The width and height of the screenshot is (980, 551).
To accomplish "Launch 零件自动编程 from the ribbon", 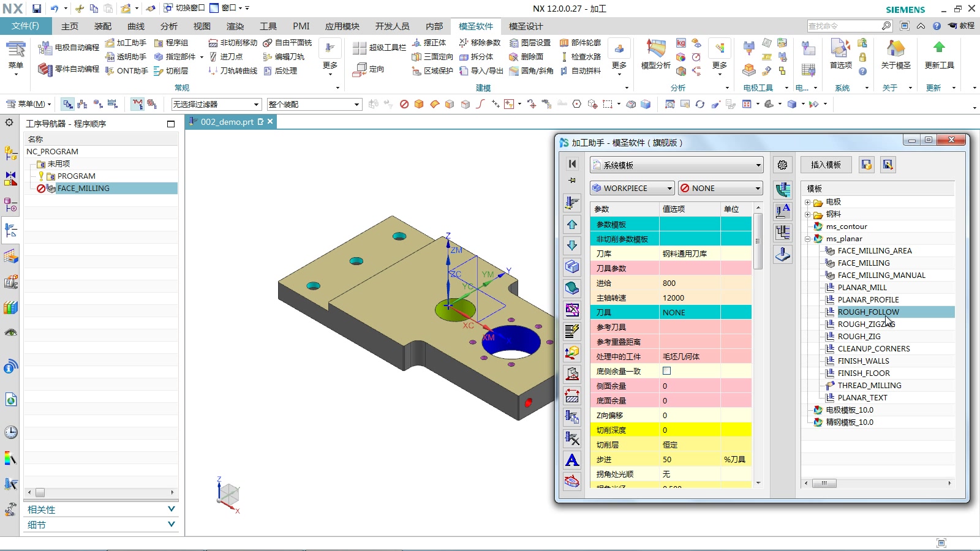I will pos(68,69).
